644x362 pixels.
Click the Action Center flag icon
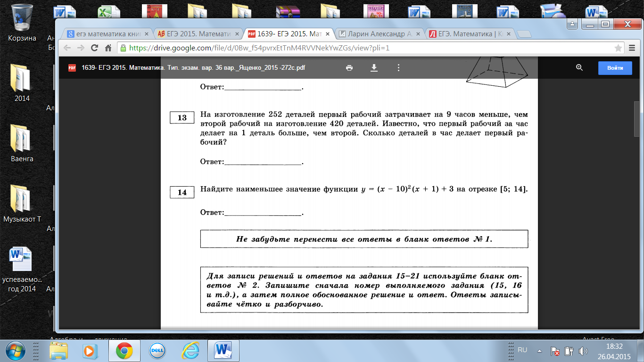pyautogui.click(x=556, y=351)
